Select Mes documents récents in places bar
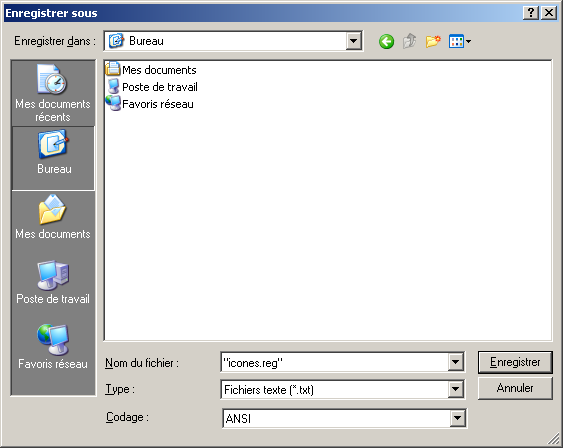Viewport: 563px width, 448px height. [x=53, y=93]
